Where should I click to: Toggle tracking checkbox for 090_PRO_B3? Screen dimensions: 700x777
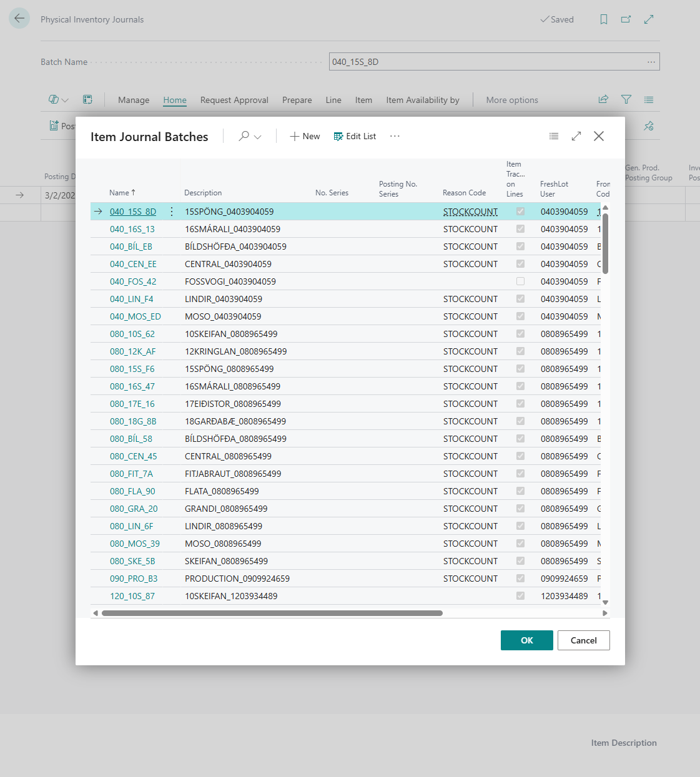[520, 579]
